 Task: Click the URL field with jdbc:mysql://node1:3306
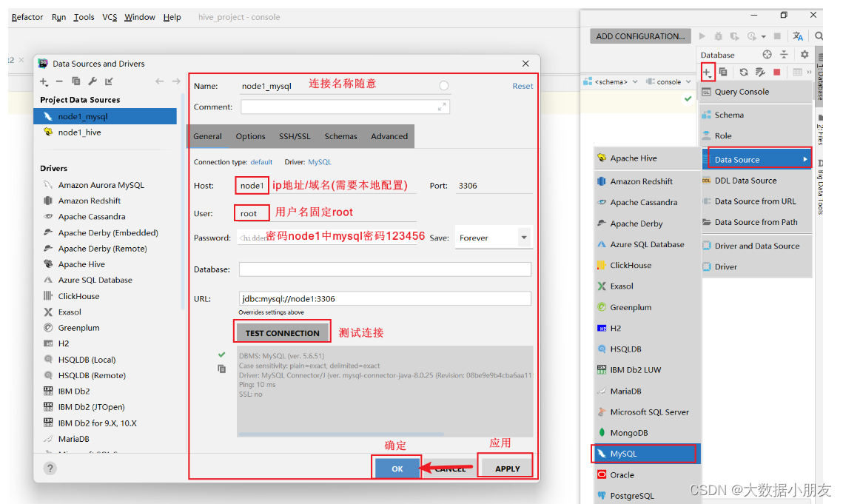[385, 298]
